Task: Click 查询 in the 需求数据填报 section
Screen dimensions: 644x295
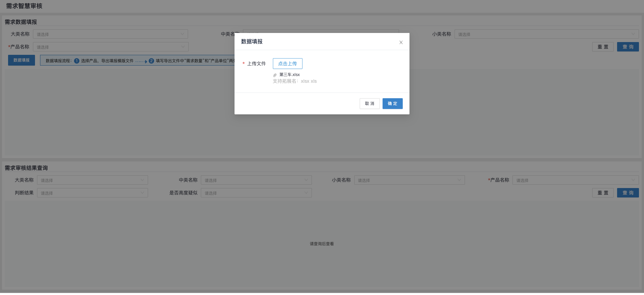Action: (x=628, y=47)
